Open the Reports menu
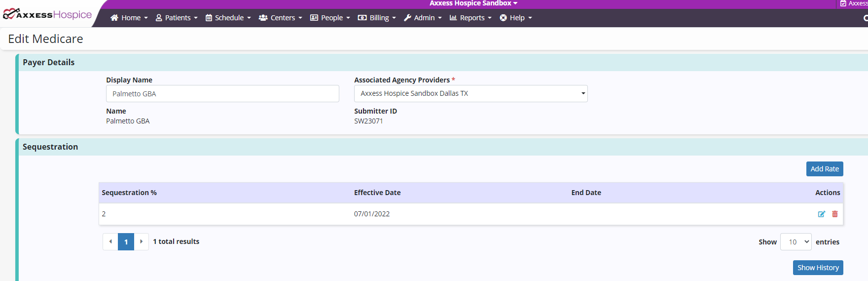868x281 pixels. tap(470, 18)
